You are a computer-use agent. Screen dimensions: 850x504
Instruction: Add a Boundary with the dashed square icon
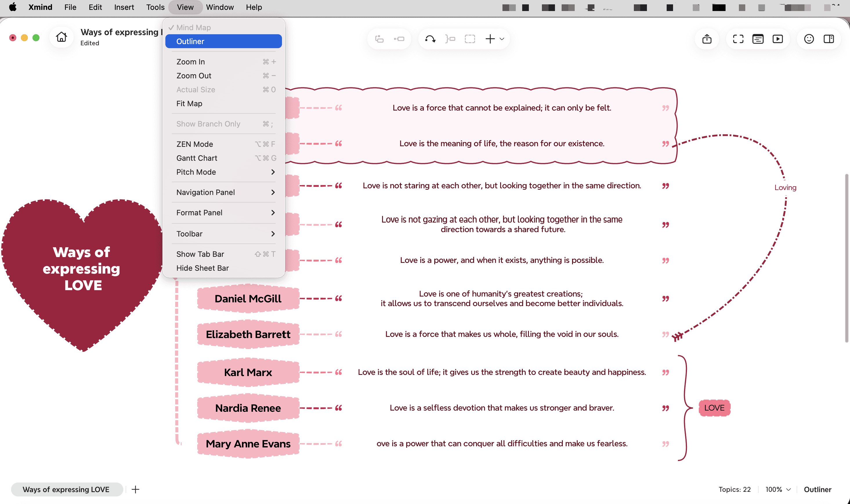pos(470,39)
